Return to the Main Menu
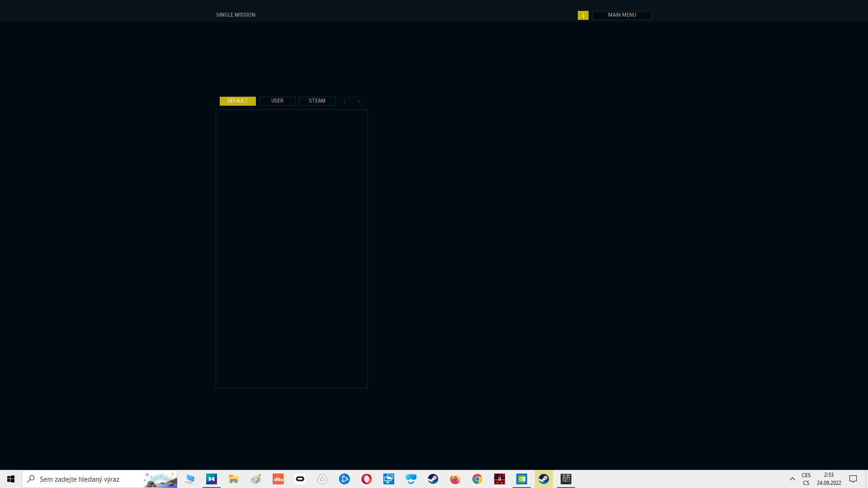 622,15
